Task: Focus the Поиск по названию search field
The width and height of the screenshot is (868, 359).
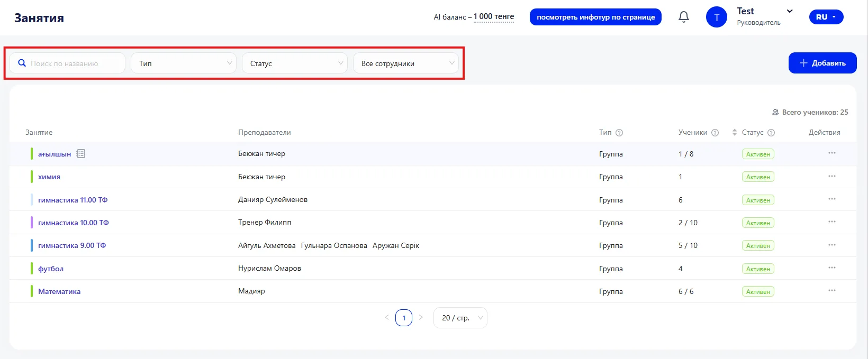Action: 67,63
